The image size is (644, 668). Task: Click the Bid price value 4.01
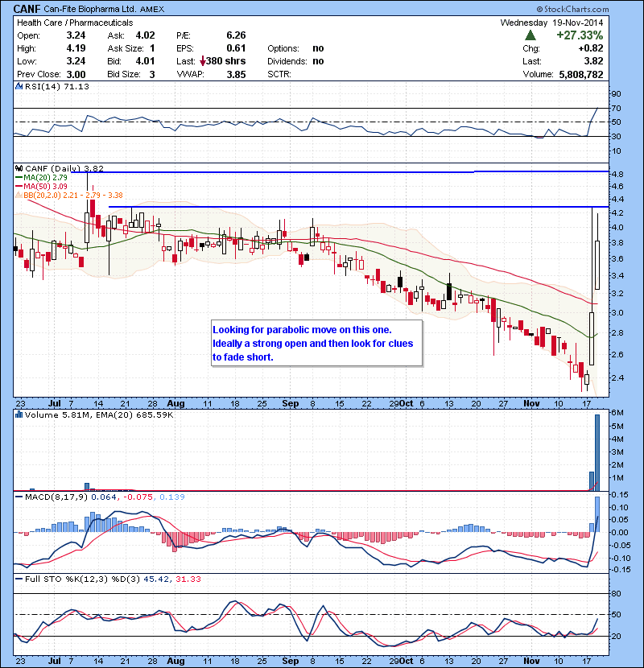click(x=145, y=61)
